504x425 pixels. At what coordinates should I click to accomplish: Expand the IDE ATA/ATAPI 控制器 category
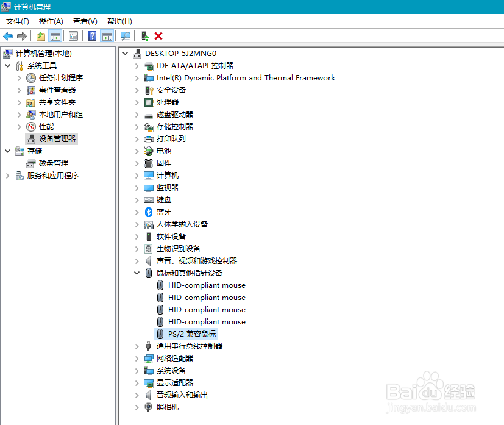click(137, 66)
